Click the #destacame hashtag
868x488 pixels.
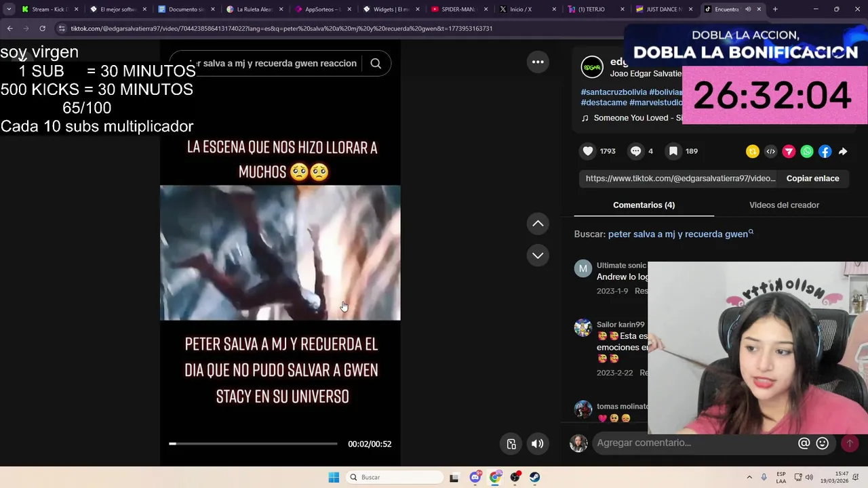tap(604, 103)
